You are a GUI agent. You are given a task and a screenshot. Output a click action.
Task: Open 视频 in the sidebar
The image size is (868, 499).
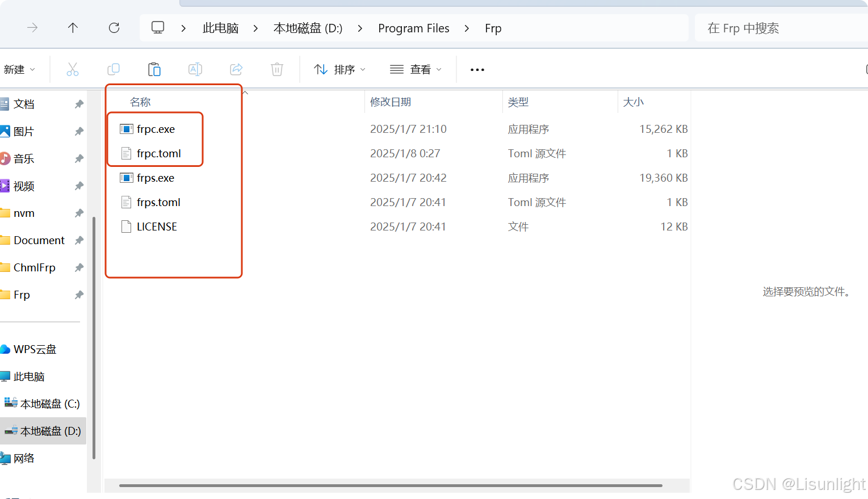click(23, 186)
